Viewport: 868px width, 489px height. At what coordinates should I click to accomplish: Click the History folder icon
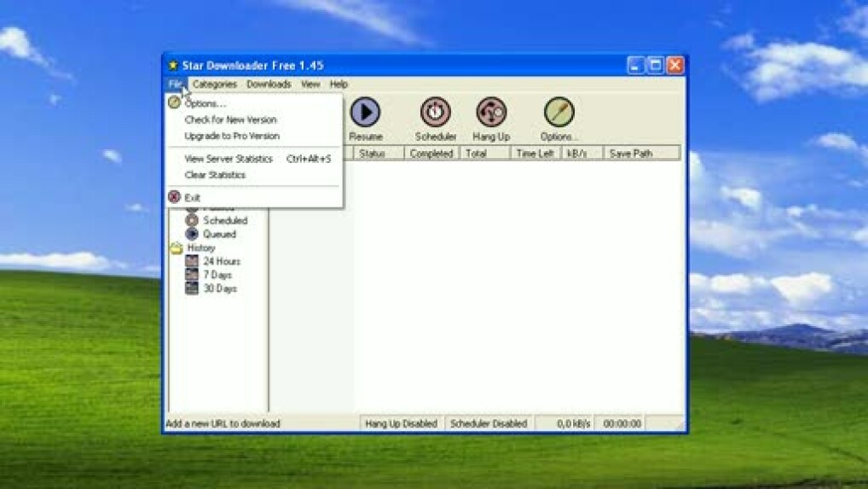176,247
